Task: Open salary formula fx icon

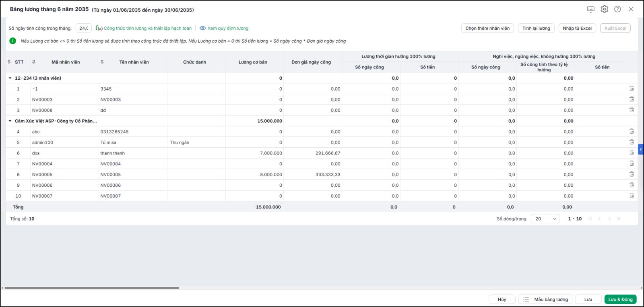Action: click(99, 28)
